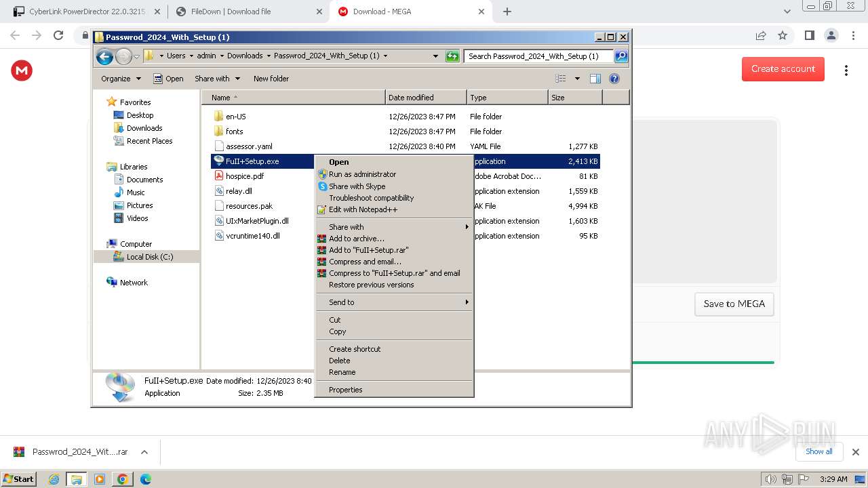868x488 pixels.
Task: Open Microsoft Edge icon in taskbar
Action: coord(145,479)
